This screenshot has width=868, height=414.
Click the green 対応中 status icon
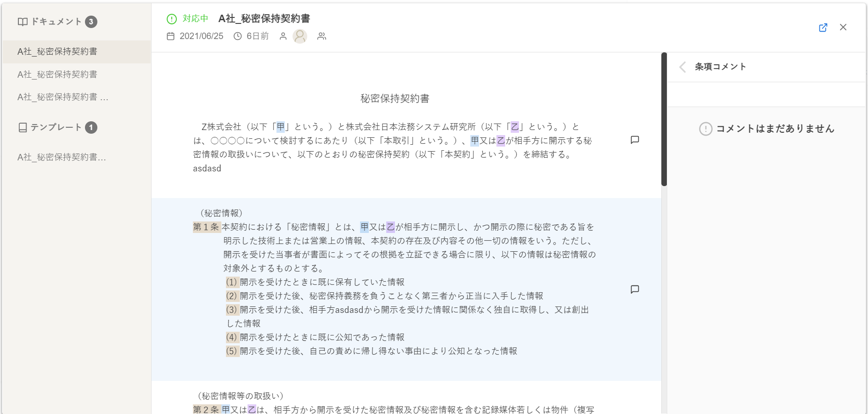tap(172, 19)
